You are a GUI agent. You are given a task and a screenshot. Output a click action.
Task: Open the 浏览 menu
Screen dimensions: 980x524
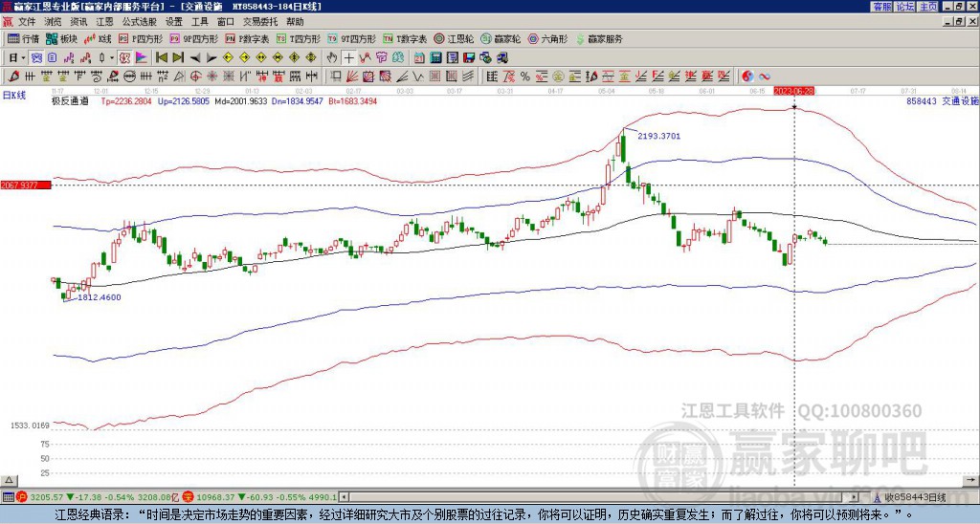pos(54,22)
